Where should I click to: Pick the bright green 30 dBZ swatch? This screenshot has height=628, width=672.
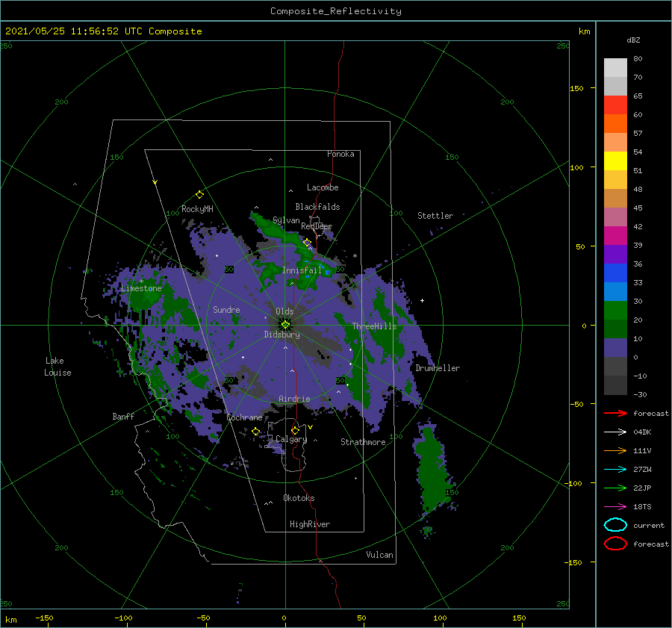pyautogui.click(x=615, y=310)
